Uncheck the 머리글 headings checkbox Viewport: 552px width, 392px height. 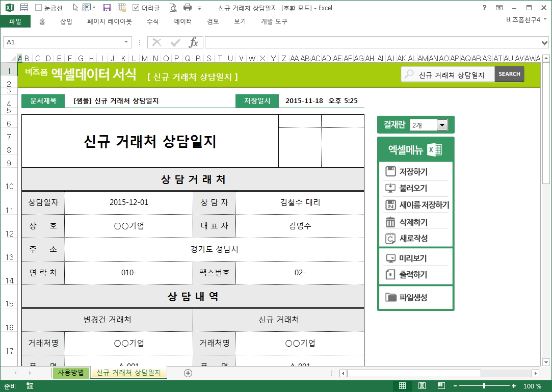point(136,8)
